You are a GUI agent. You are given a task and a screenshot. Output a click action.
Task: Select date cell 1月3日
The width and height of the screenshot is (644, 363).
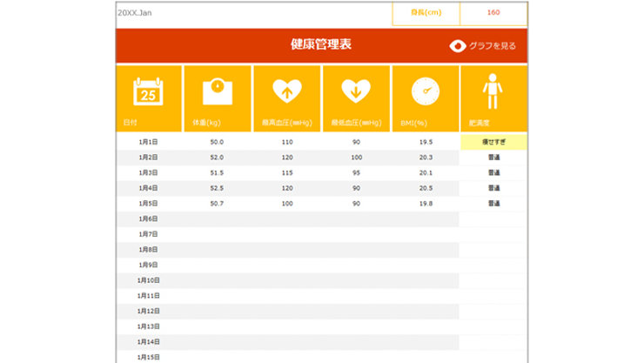coord(148,173)
